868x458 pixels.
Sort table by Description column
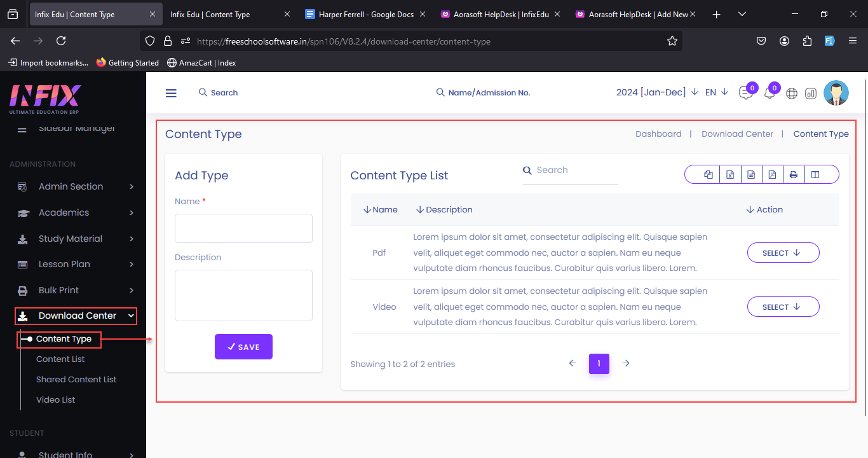coord(444,209)
